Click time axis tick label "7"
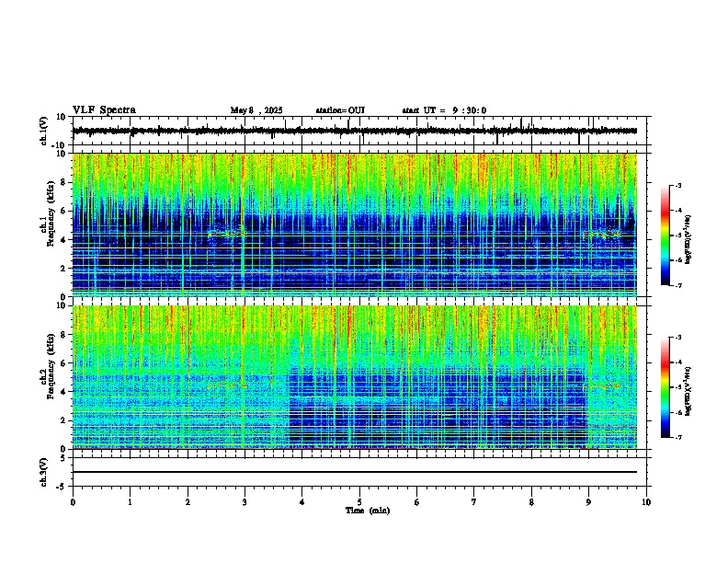The image size is (728, 563). [474, 502]
